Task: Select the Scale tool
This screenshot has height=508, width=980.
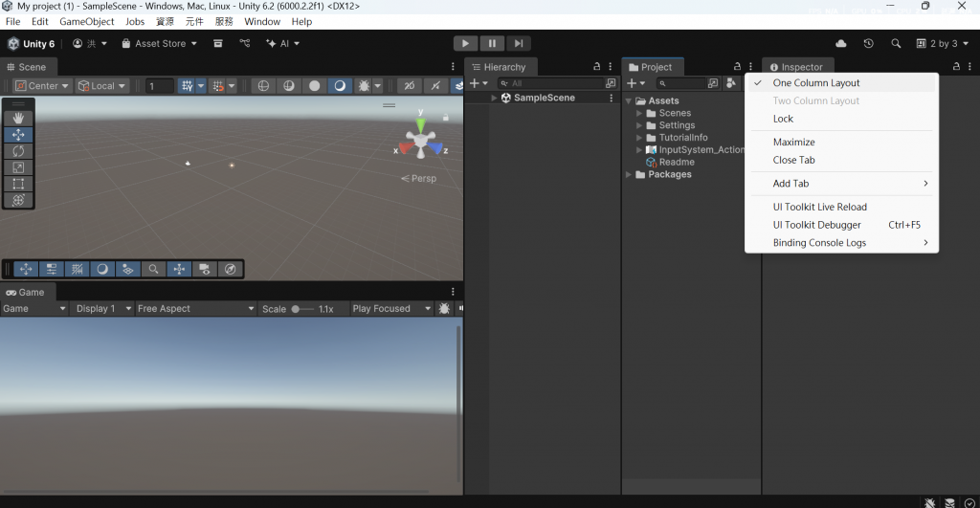Action: [x=18, y=167]
